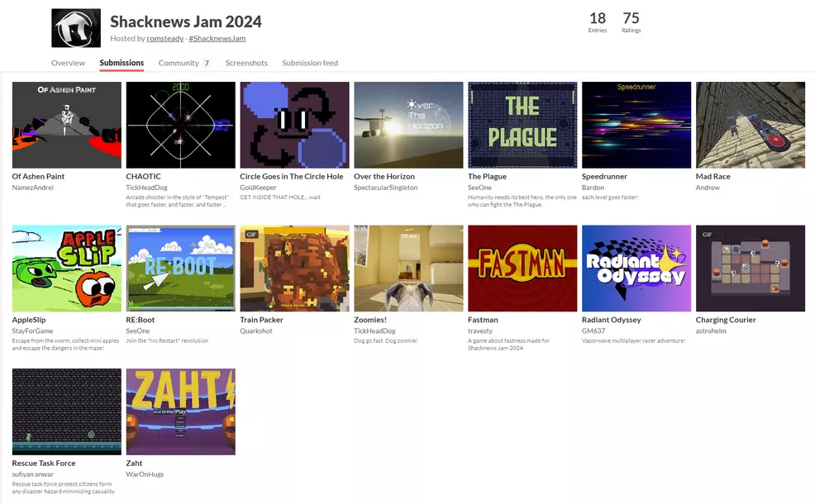Open the Zaht game thumbnail
This screenshot has width=815, height=504.
tap(180, 411)
